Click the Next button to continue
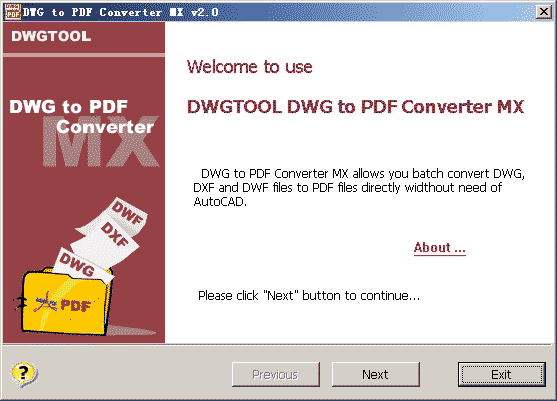The height and width of the screenshot is (401, 557). point(375,374)
